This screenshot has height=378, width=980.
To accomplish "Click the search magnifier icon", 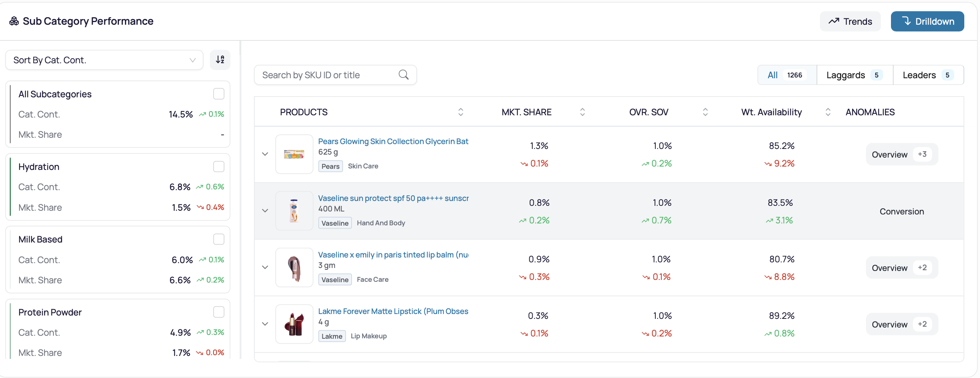I will 403,75.
